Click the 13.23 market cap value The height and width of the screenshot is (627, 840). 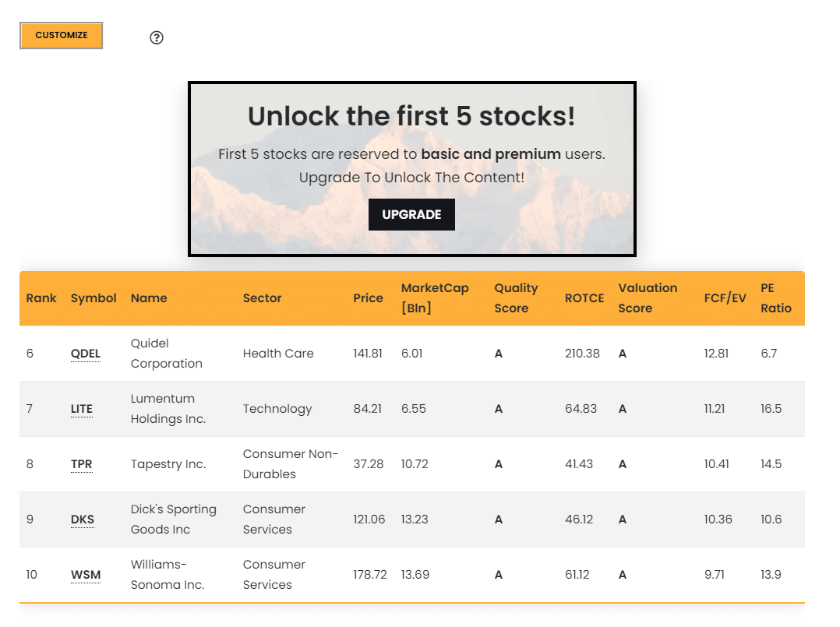[415, 520]
